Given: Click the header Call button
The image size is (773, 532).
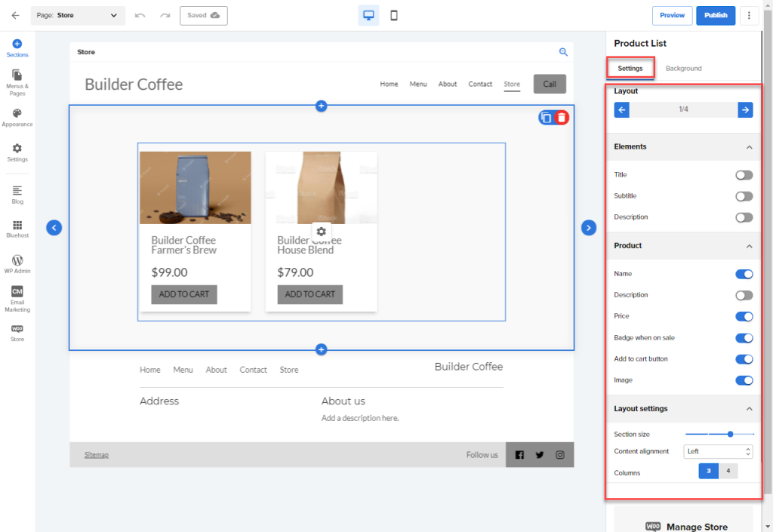Looking at the screenshot, I should (x=550, y=84).
